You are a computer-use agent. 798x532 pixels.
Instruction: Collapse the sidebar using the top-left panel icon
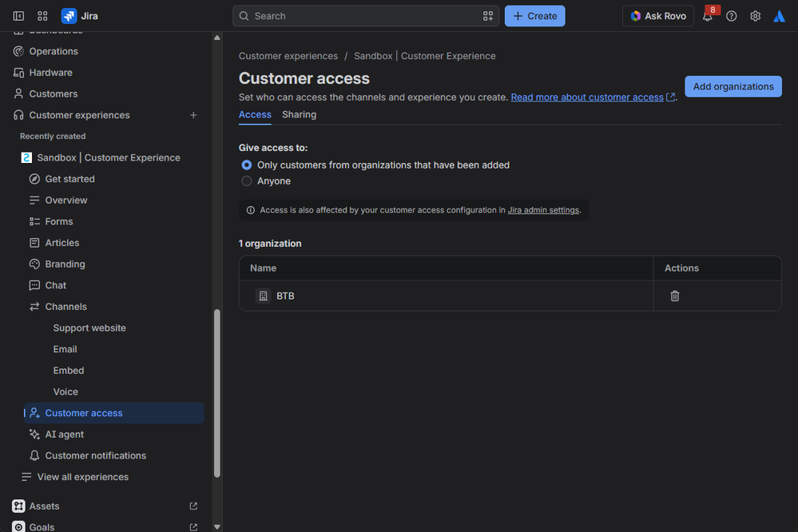18,16
